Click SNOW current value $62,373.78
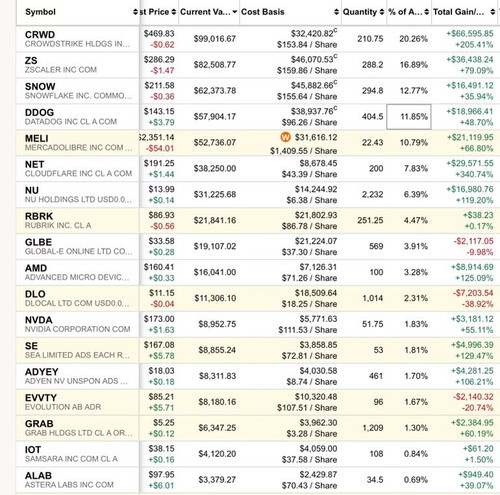500x495 pixels. [215, 91]
